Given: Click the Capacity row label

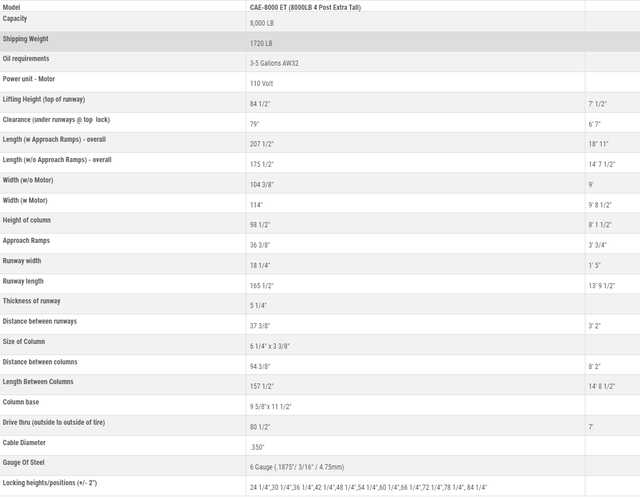Looking at the screenshot, I should (15, 18).
